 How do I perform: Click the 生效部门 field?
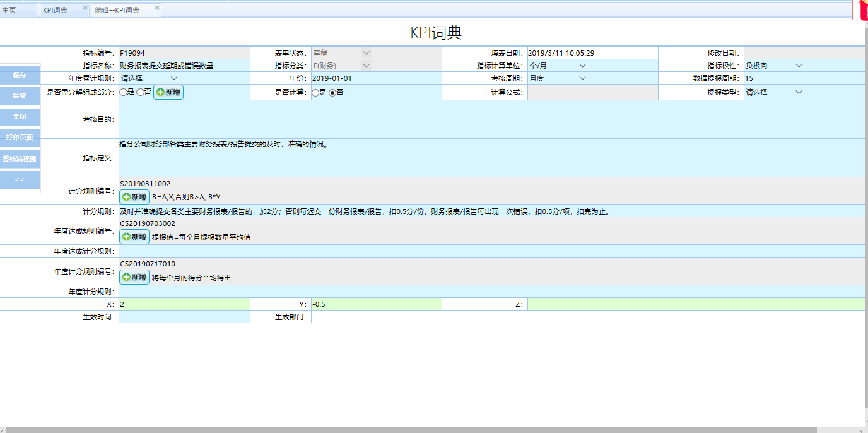click(588, 317)
